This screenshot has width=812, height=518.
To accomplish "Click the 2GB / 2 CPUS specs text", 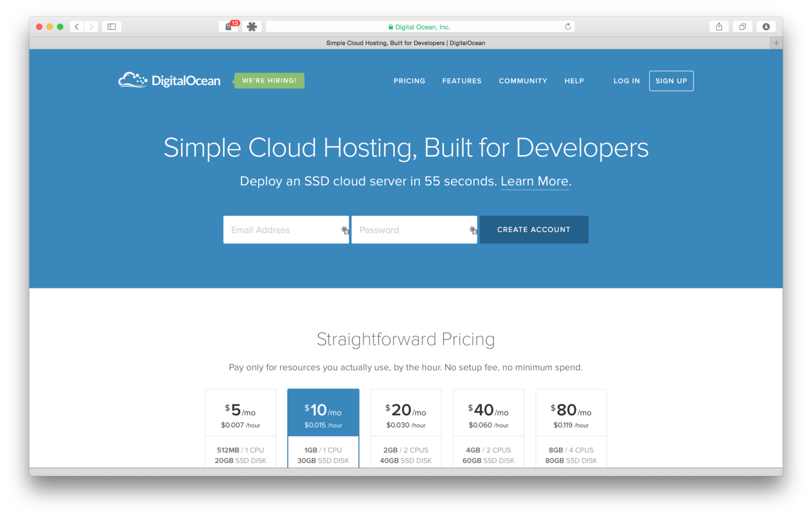I will coord(406,450).
